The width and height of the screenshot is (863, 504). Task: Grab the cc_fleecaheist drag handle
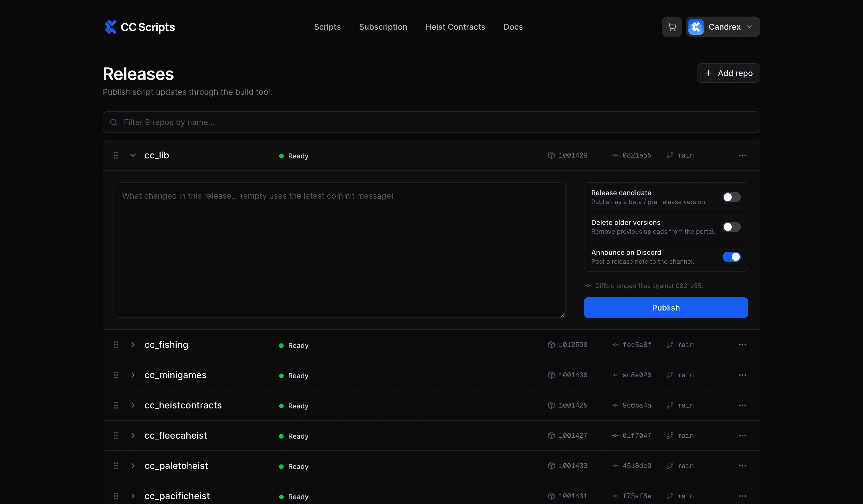116,436
